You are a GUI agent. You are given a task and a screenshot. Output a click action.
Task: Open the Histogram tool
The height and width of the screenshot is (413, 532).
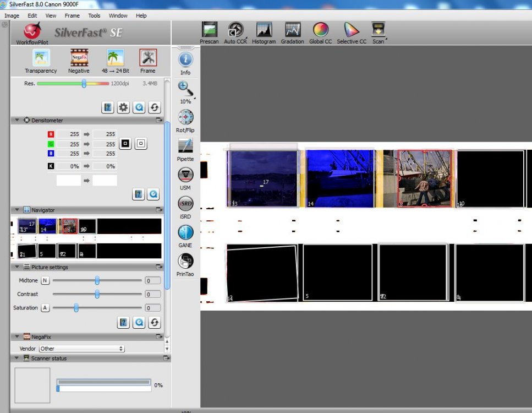264,30
